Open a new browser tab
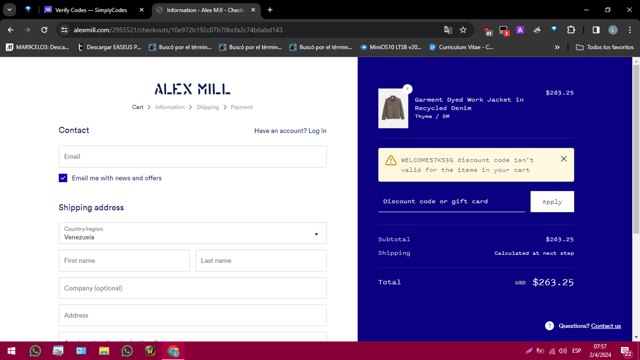Image resolution: width=640 pixels, height=360 pixels. point(270,10)
